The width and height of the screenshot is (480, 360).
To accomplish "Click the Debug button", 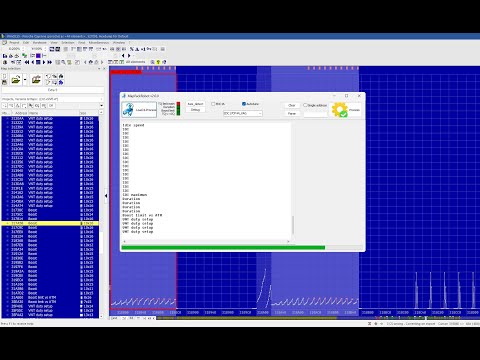I will coord(195,110).
